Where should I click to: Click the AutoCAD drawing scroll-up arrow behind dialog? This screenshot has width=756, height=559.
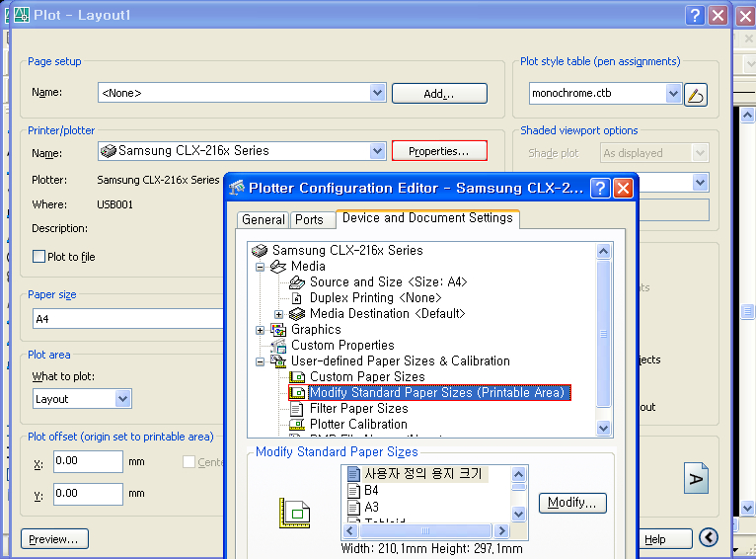tap(747, 116)
